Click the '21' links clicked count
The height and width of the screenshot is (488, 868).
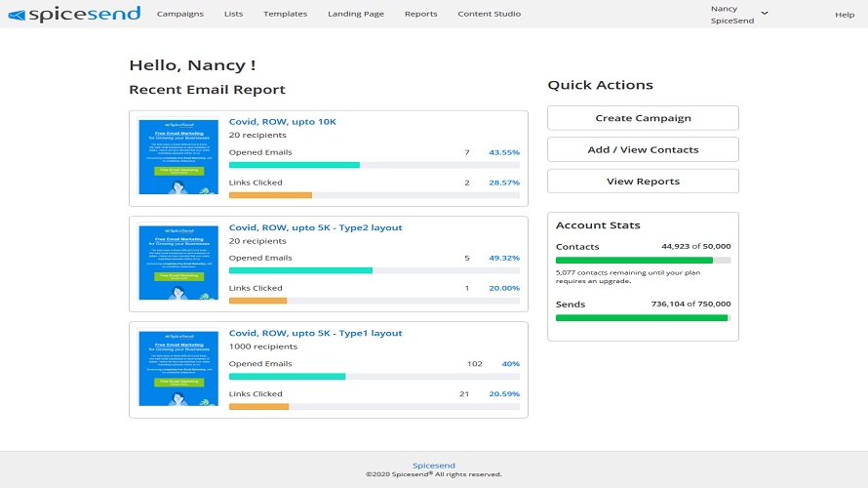pos(464,394)
